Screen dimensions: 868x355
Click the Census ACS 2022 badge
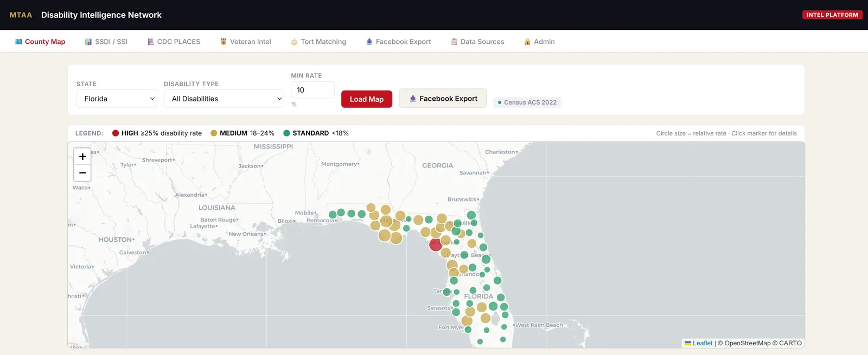[x=527, y=102]
